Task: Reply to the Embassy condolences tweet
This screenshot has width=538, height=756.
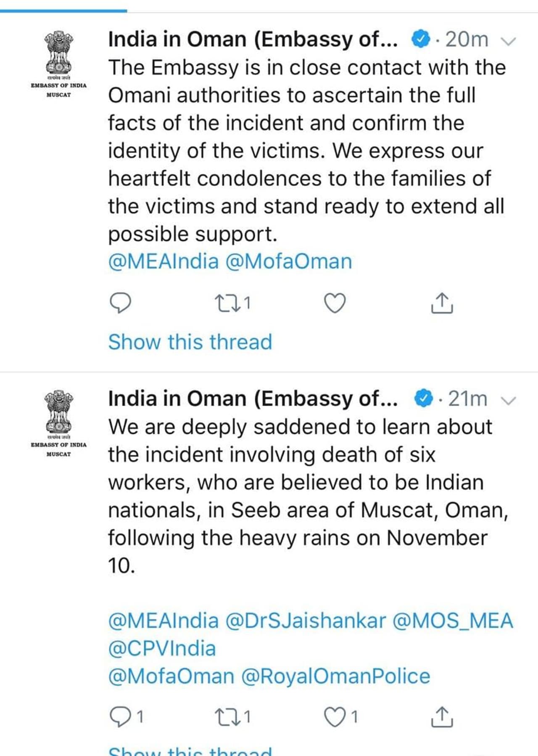Action: pos(120,303)
